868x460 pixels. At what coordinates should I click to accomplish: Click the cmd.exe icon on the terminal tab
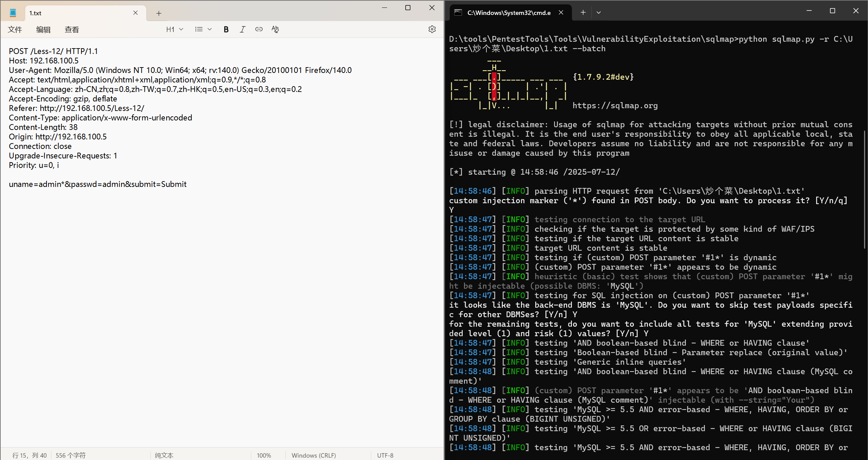tap(458, 12)
